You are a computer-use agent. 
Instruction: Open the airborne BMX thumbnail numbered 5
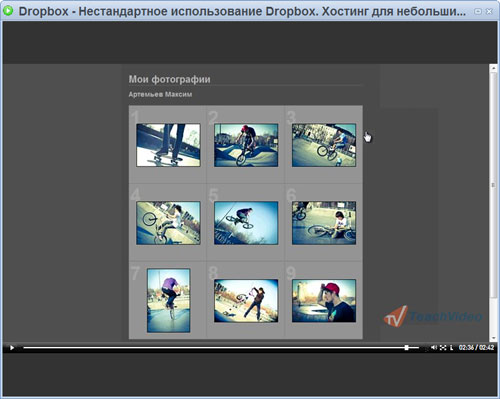[246, 223]
